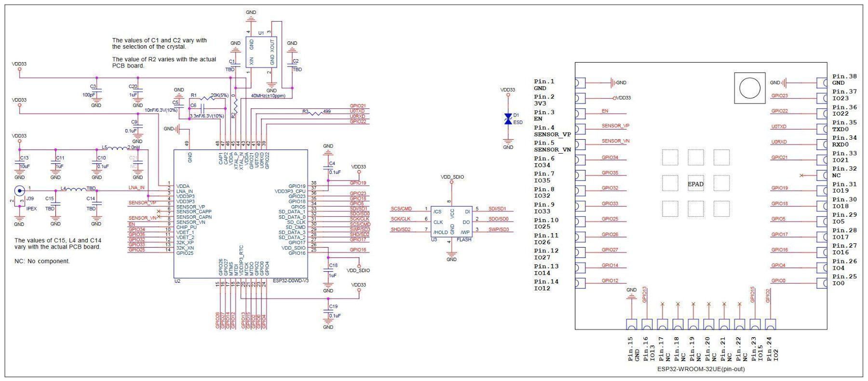Click the C15, L4, C14 values note

(58, 243)
